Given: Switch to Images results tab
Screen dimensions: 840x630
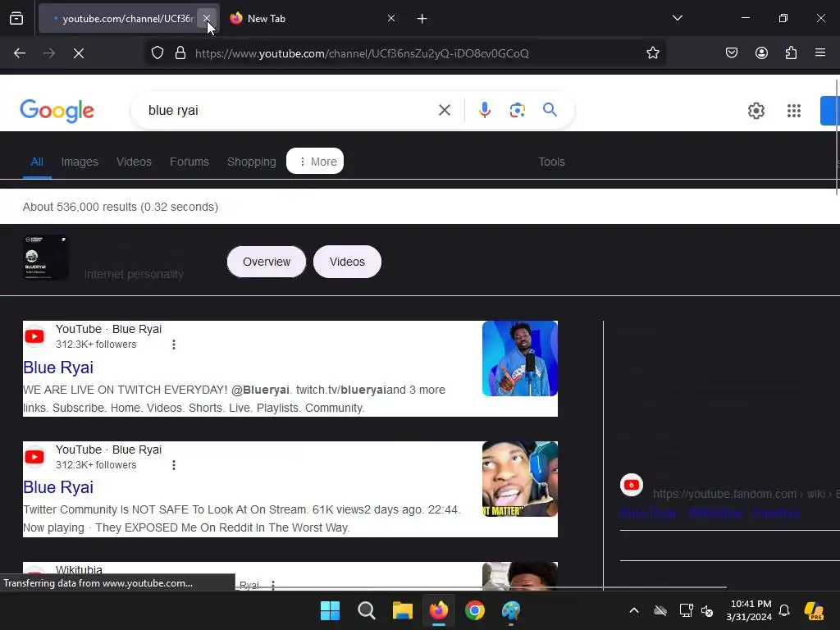Looking at the screenshot, I should point(80,162).
